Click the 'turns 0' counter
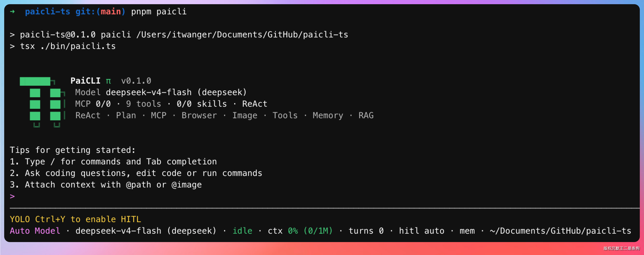644x255 pixels. pyautogui.click(x=366, y=231)
